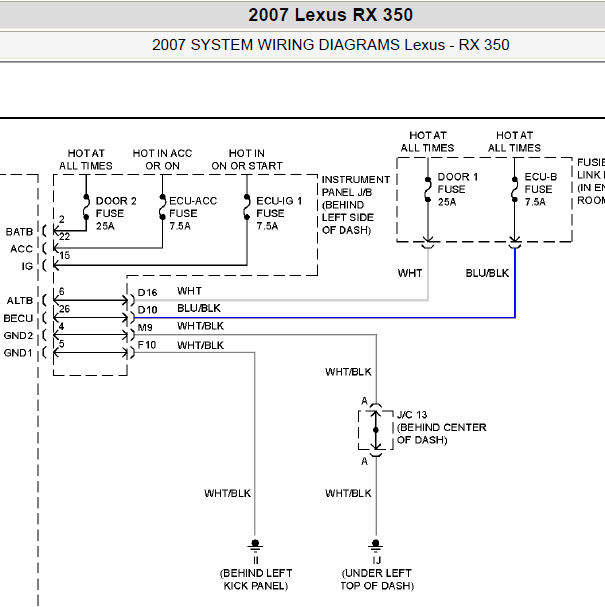Click the "2007 Lexus RX 350" title

(x=330, y=15)
